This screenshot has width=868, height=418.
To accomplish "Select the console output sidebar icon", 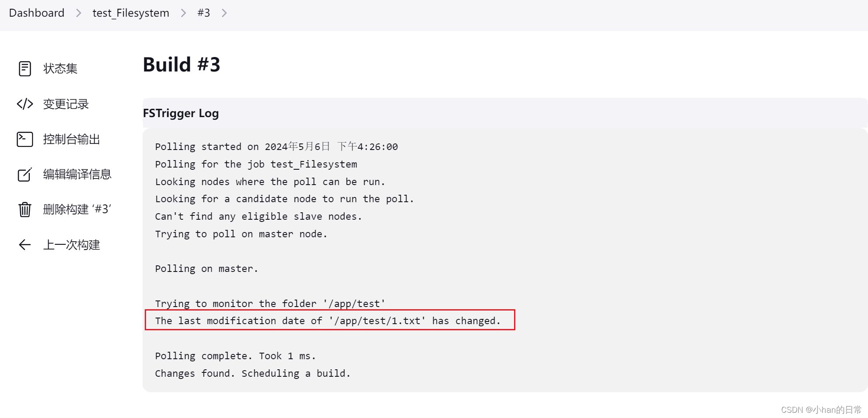I will tap(25, 139).
